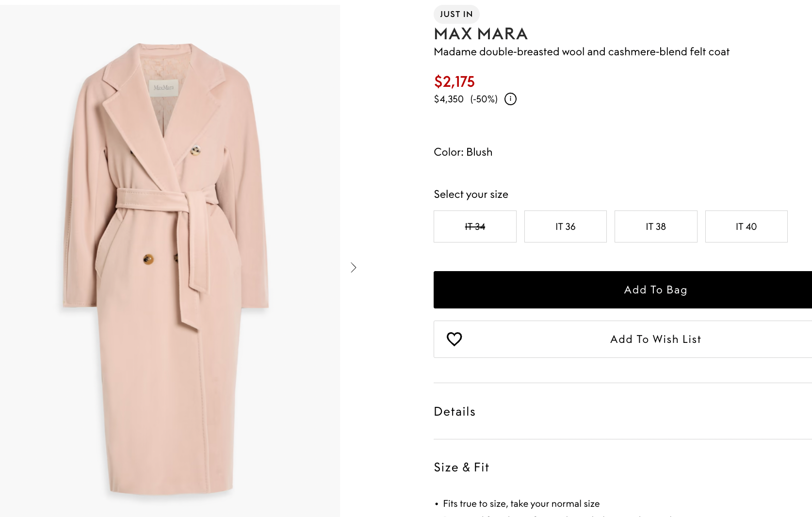This screenshot has height=517, width=812.
Task: Click the JUST IN badge
Action: 456,14
